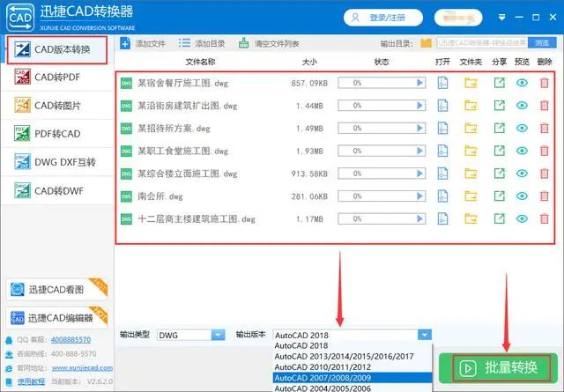Open folder of 某职工食堂施工图.dwg

click(471, 151)
